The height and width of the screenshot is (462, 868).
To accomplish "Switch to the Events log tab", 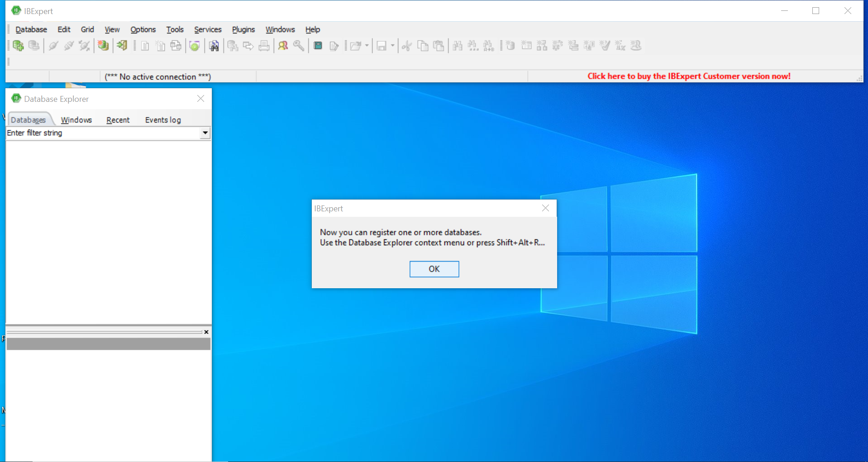I will [x=163, y=120].
